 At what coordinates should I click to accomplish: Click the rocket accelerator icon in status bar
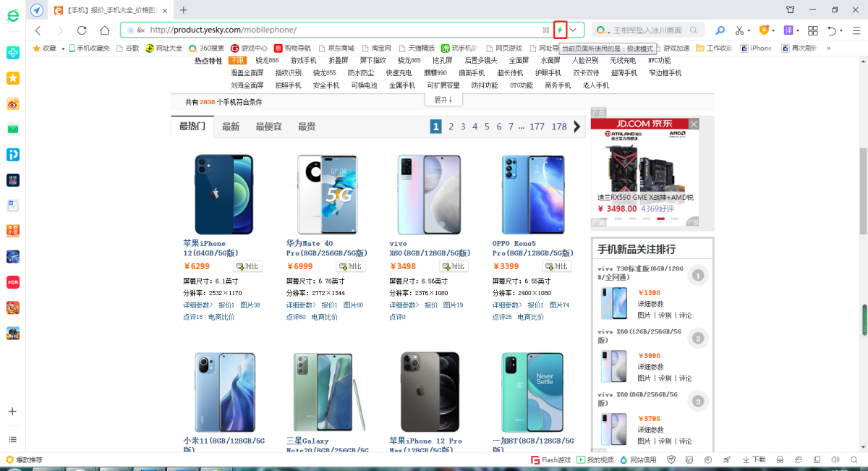click(726, 459)
